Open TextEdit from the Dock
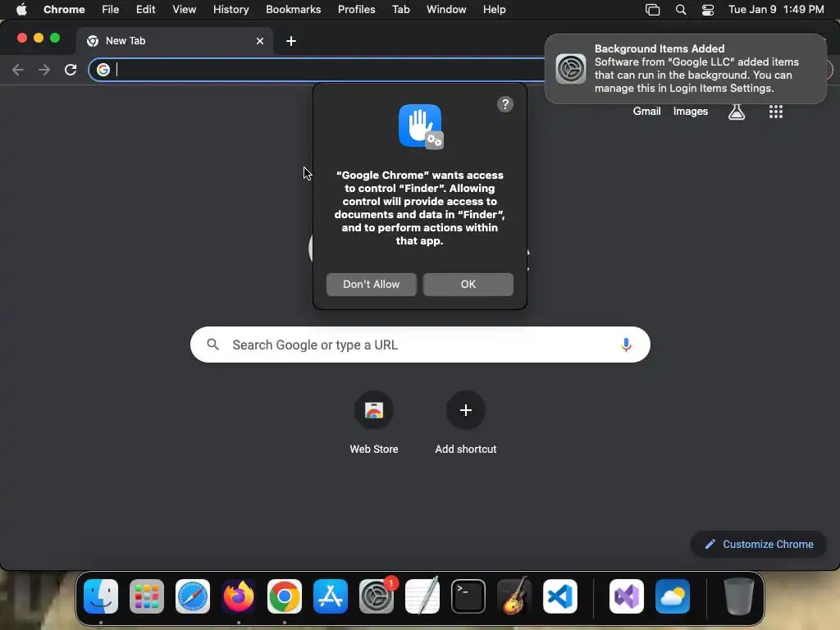Viewport: 840px width, 630px height. [422, 596]
